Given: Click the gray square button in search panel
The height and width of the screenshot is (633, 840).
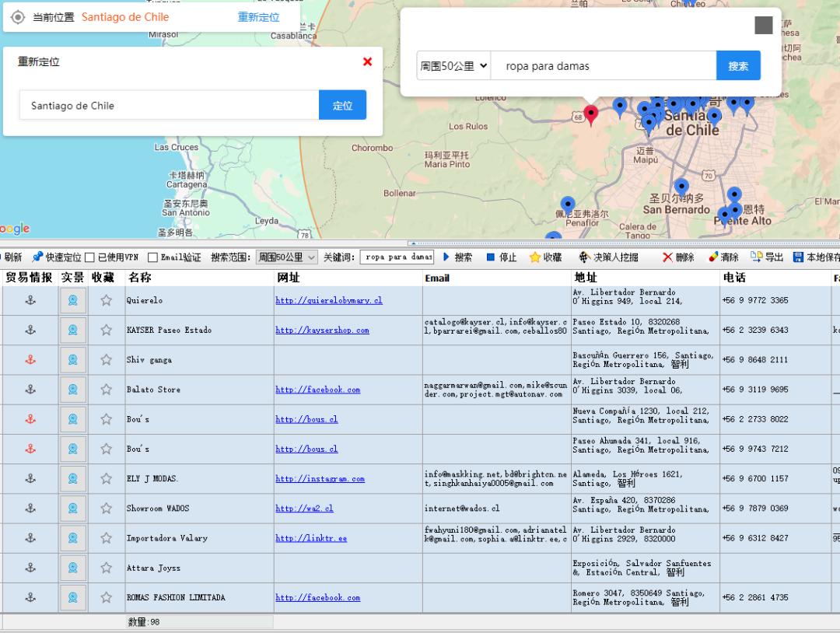Looking at the screenshot, I should [764, 25].
